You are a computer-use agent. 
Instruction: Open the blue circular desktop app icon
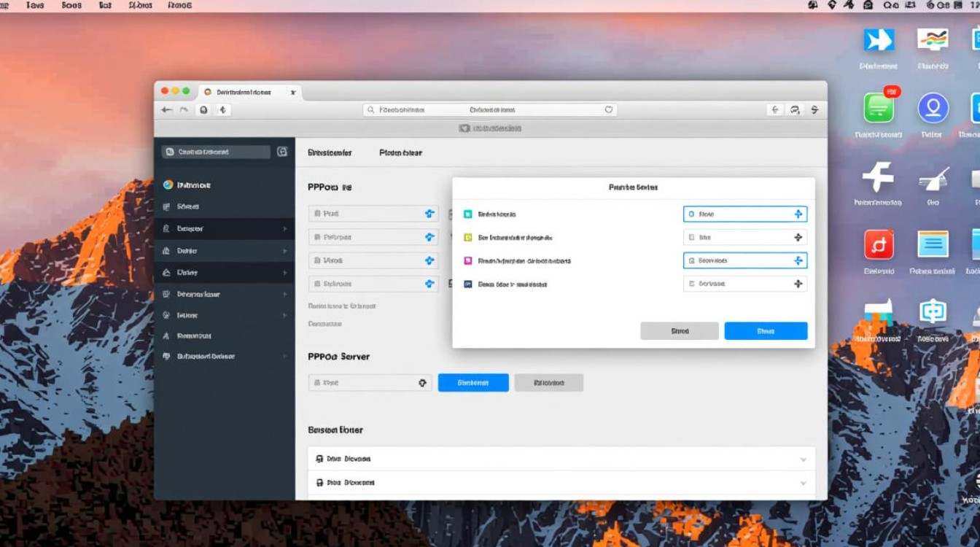pos(933,108)
